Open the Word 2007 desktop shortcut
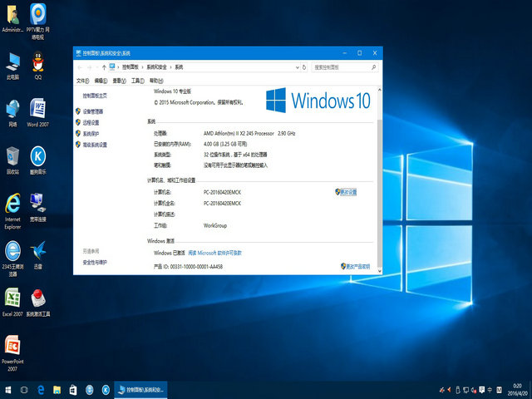Viewport: 532px width, 399px height. tap(38, 113)
